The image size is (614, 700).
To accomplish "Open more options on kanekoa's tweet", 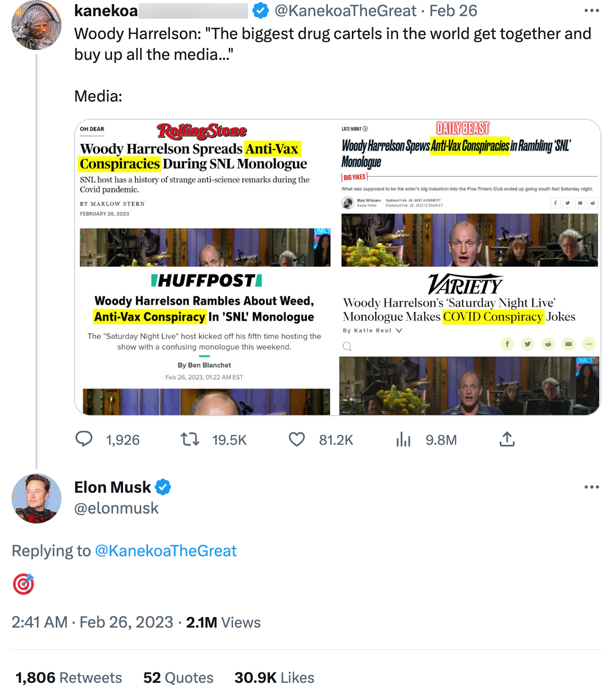I will coord(592,10).
